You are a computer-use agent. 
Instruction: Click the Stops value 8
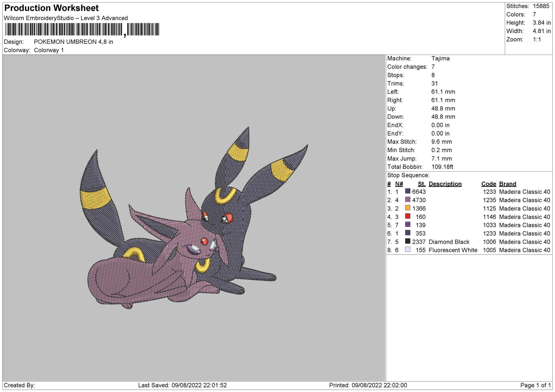[433, 75]
